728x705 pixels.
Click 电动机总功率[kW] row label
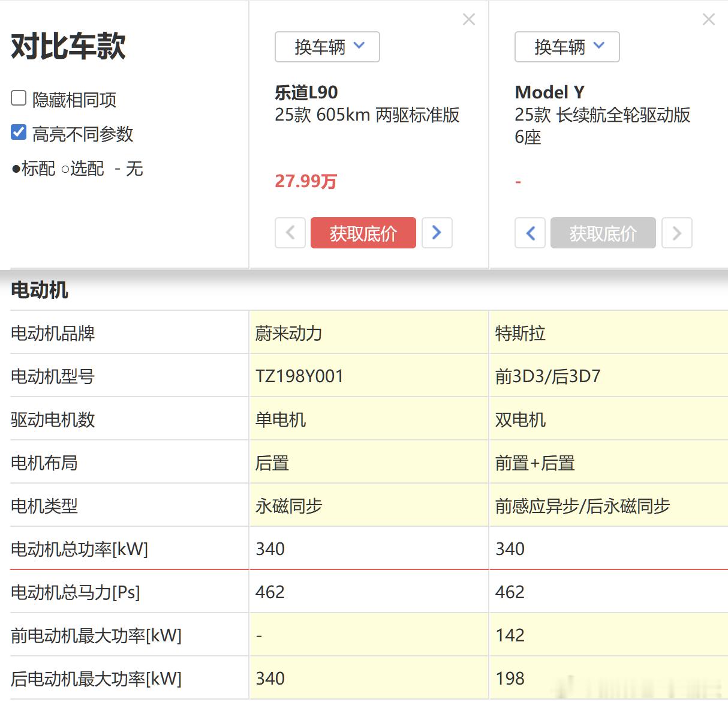79,549
